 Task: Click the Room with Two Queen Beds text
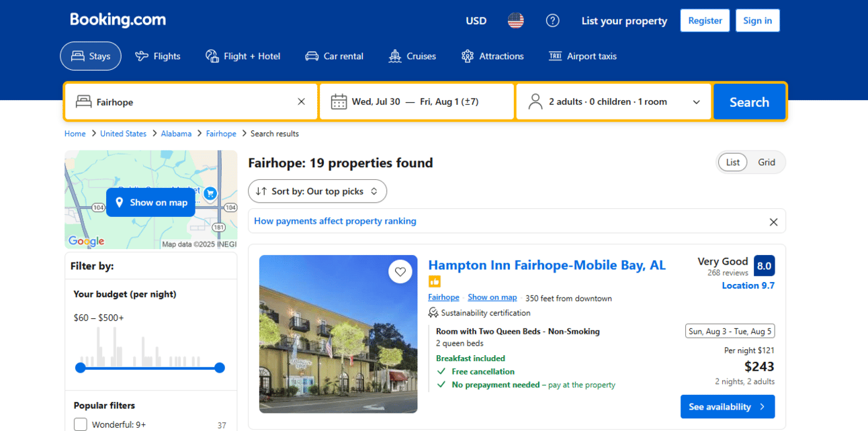click(x=518, y=331)
